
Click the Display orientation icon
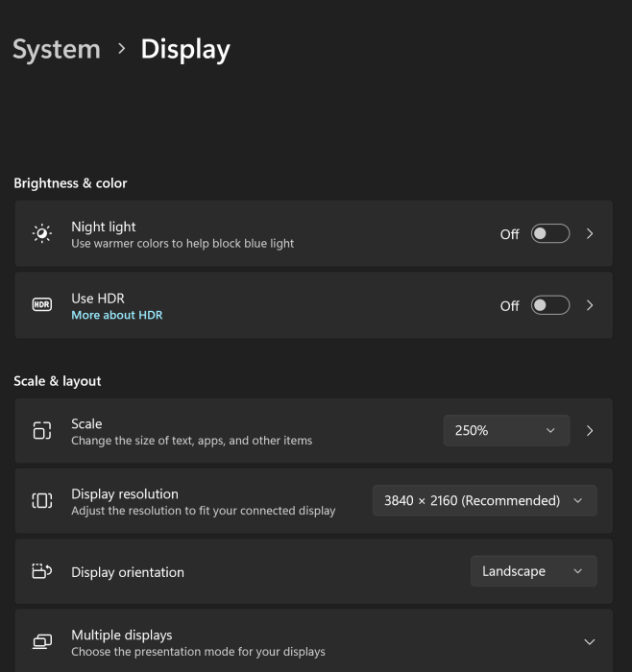42,571
